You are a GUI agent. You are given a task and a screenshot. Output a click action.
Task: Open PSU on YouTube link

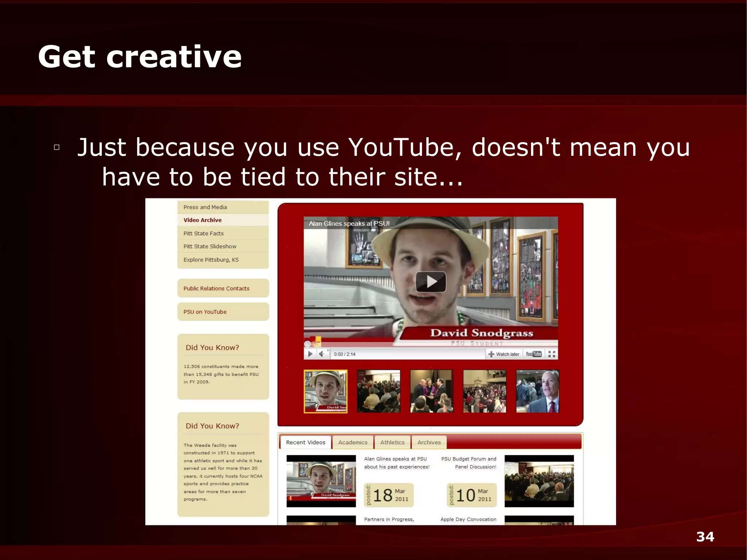coord(223,312)
